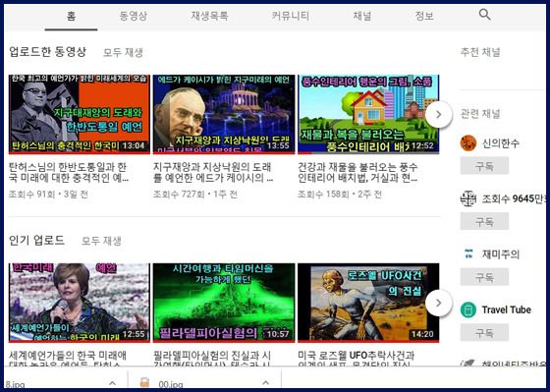The height and width of the screenshot is (392, 550).
Task: Click the 추천 채널 heading
Action: click(x=480, y=52)
